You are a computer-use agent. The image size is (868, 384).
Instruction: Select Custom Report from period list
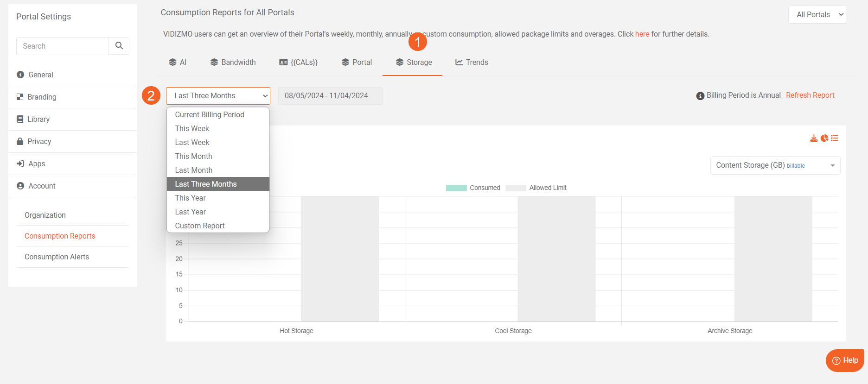(200, 226)
